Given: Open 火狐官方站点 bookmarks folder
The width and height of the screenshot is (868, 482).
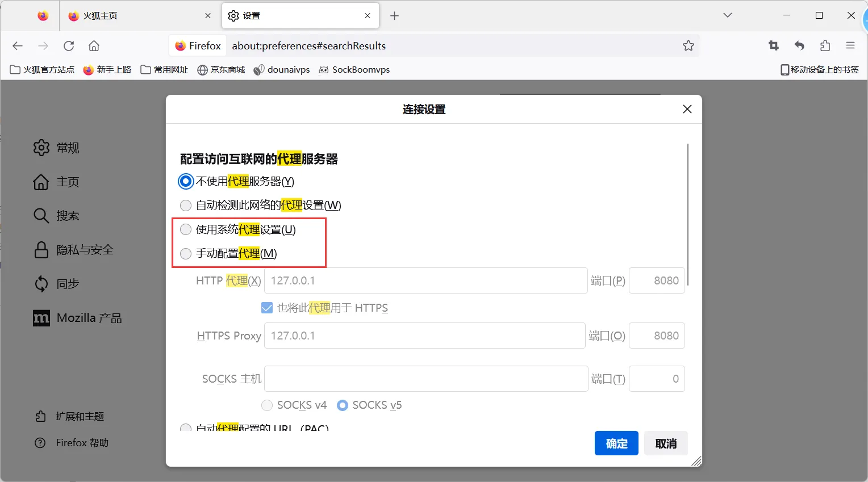Looking at the screenshot, I should (43, 70).
